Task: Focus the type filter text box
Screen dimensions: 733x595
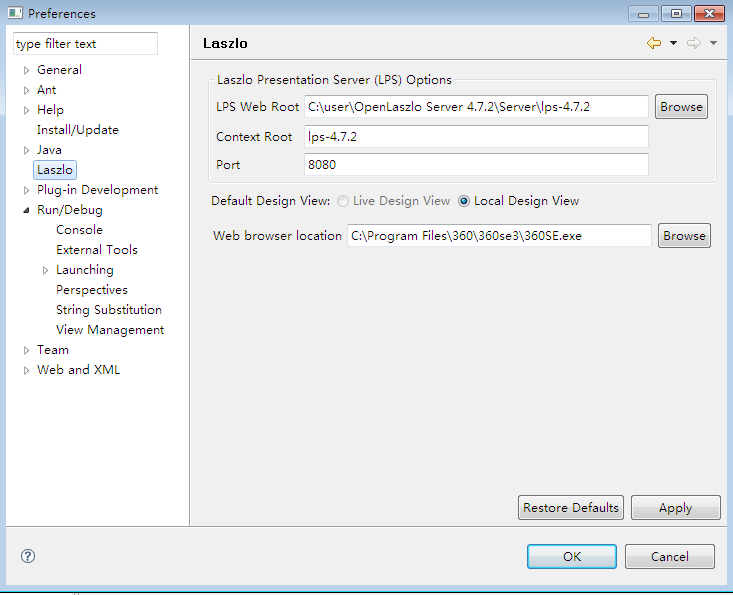Action: (85, 44)
